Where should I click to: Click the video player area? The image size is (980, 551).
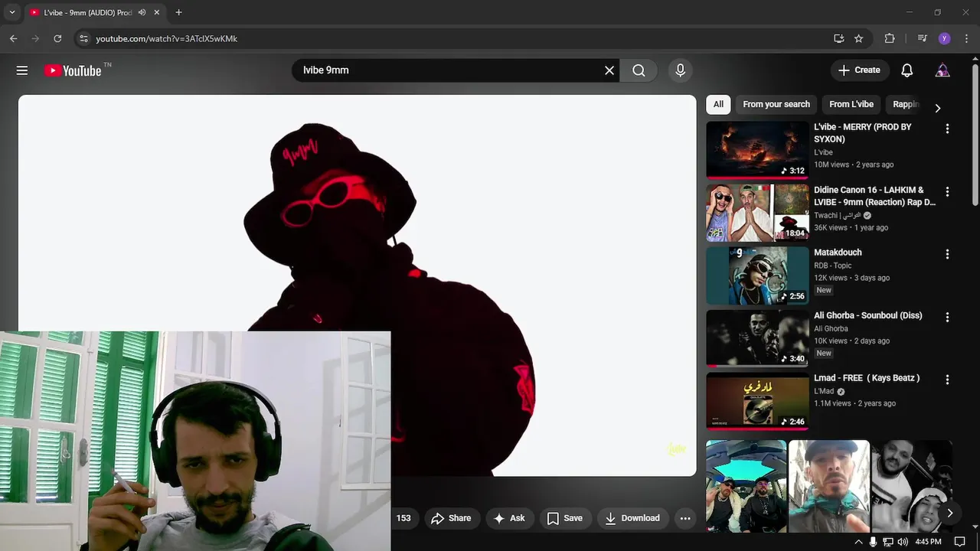(358, 285)
